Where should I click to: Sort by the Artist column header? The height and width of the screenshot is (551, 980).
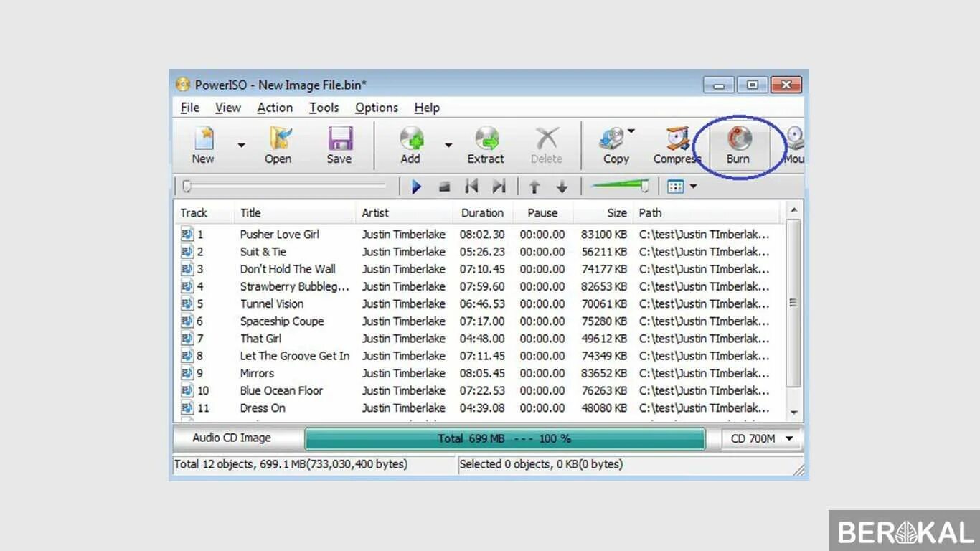(404, 213)
